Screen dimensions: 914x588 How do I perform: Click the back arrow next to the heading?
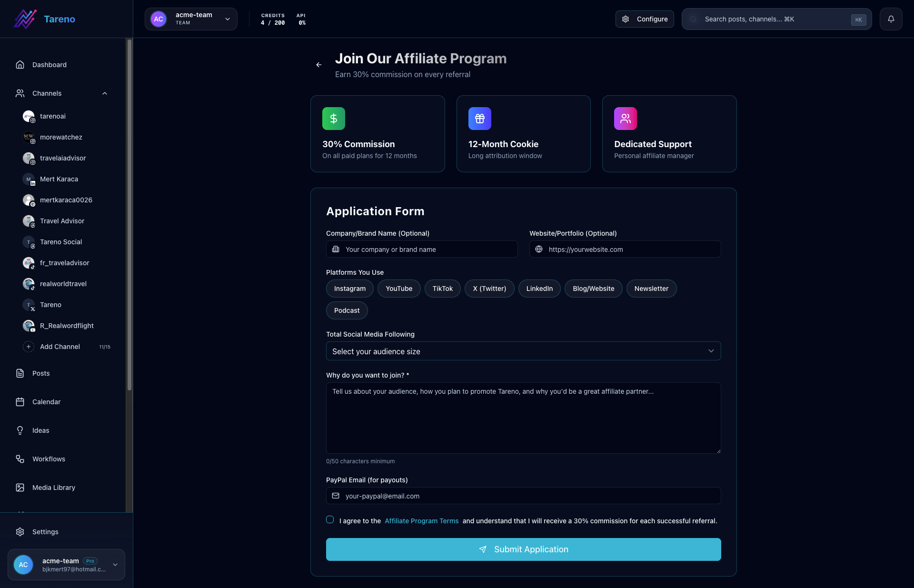(x=318, y=65)
